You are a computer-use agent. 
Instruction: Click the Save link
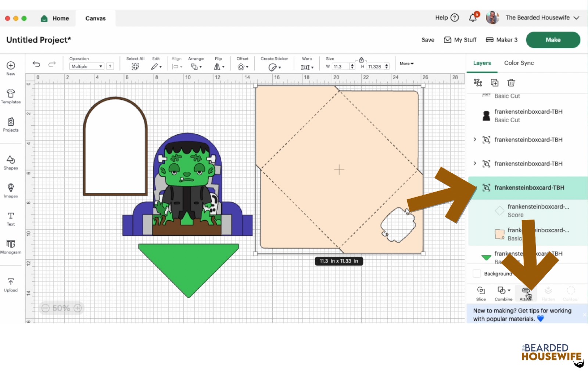point(427,40)
